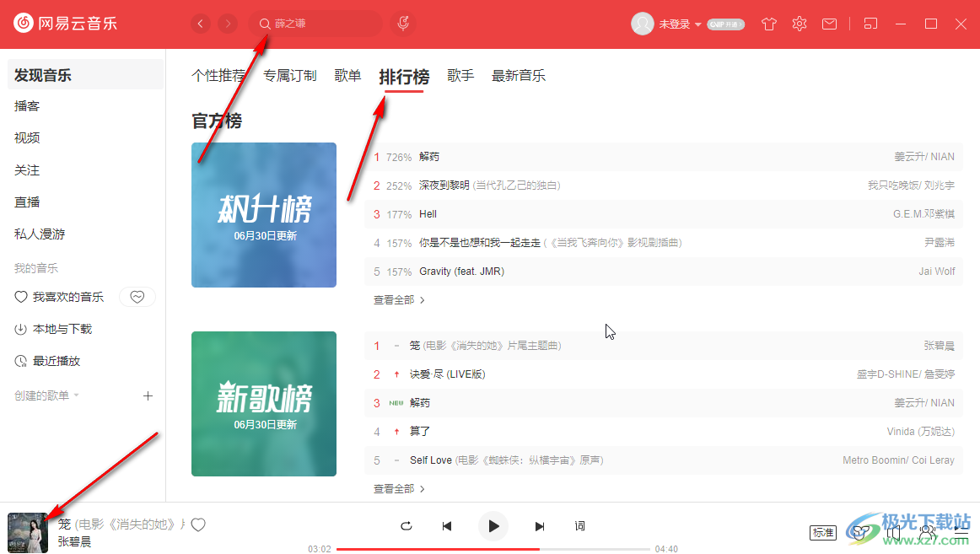Click artist link Metro Boomin/ Coi Leray
The width and height of the screenshot is (980, 554).
click(x=898, y=460)
